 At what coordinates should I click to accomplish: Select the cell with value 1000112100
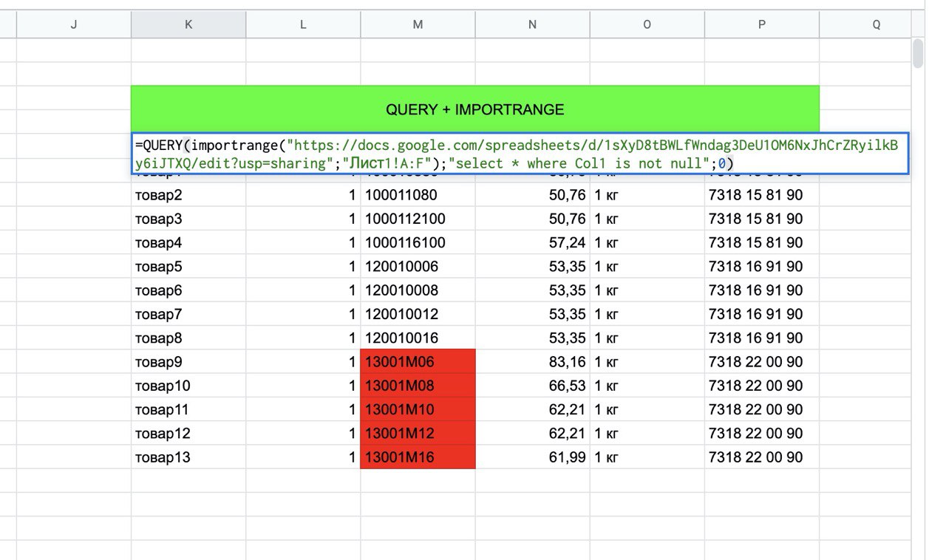pyautogui.click(x=418, y=219)
